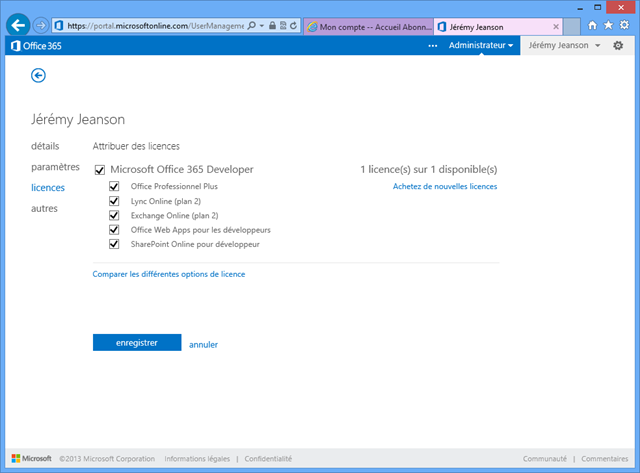640x473 pixels.
Task: Uncheck Microsoft Office 365 Developer checkbox
Action: tap(100, 170)
